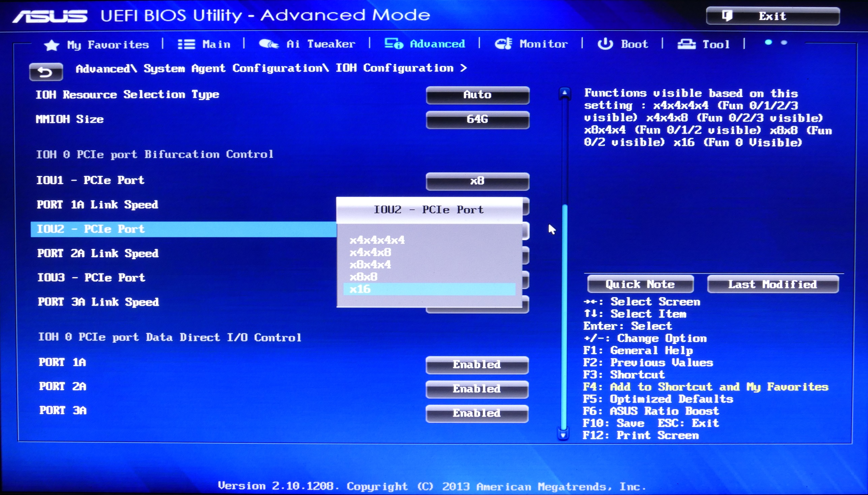Open the Tool tab
Viewport: 868px width, 495px height.
pyautogui.click(x=704, y=44)
